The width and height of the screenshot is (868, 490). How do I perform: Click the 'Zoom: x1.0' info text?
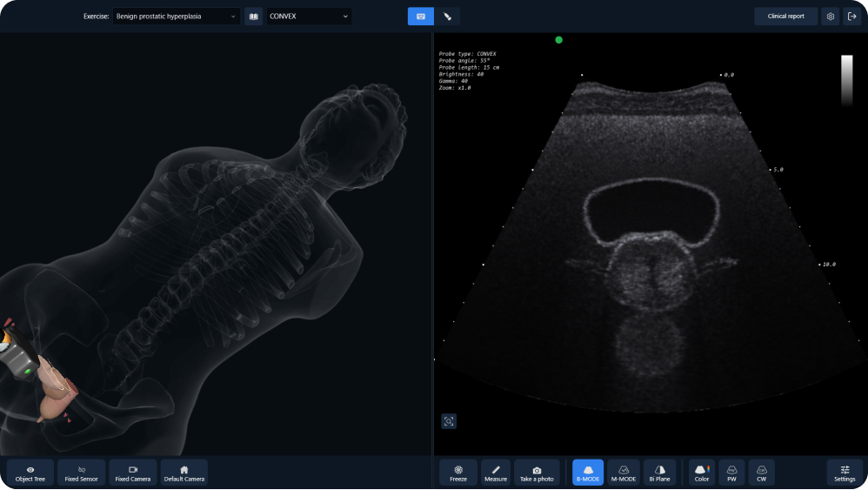coord(455,88)
